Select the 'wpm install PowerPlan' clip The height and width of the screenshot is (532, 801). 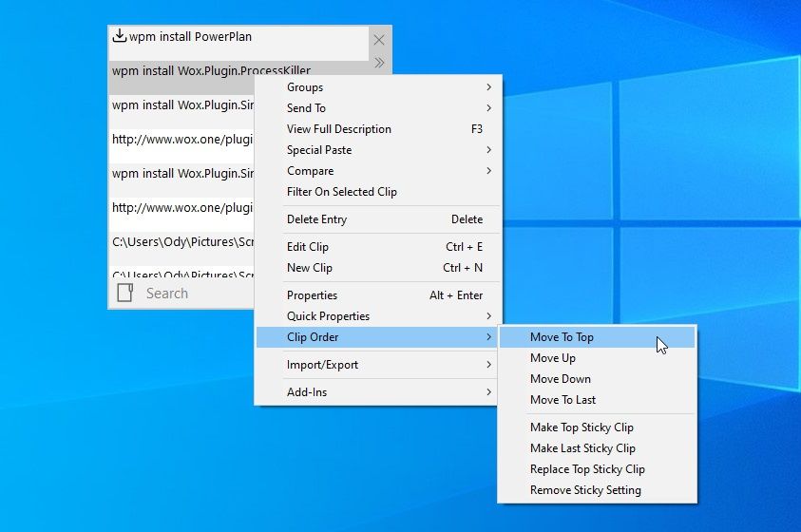[238, 43]
